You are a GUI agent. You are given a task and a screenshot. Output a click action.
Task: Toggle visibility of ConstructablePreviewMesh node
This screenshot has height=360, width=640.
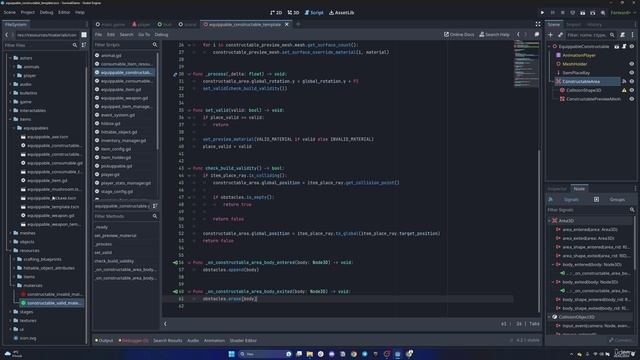632,99
